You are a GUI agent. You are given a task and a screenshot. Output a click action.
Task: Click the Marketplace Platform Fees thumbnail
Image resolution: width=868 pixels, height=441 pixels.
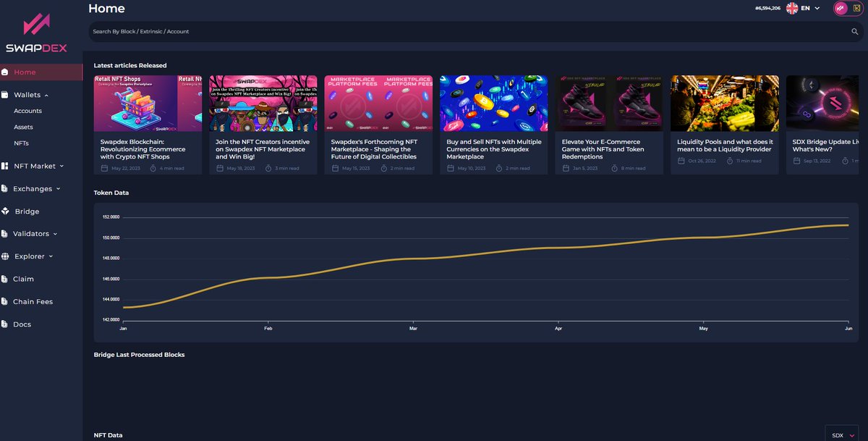(378, 104)
